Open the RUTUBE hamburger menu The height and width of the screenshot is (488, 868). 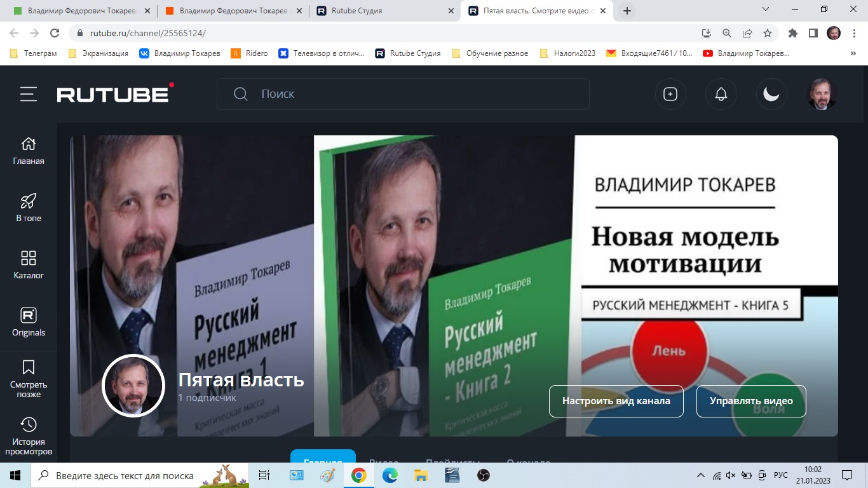[28, 94]
